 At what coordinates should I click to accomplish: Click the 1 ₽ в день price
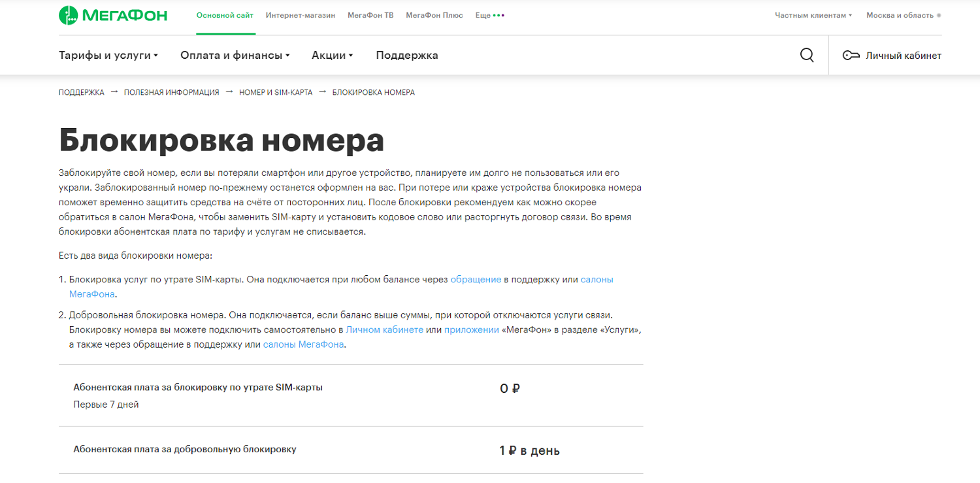tap(529, 450)
